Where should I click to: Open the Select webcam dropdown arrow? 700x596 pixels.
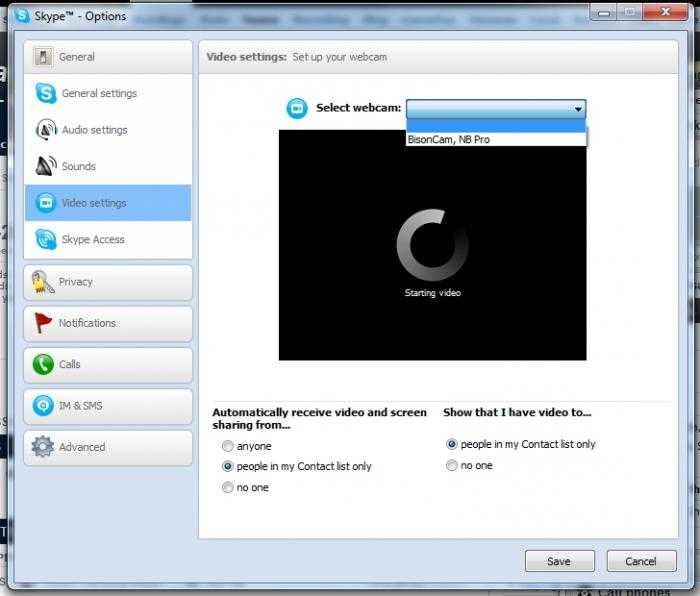pos(578,109)
